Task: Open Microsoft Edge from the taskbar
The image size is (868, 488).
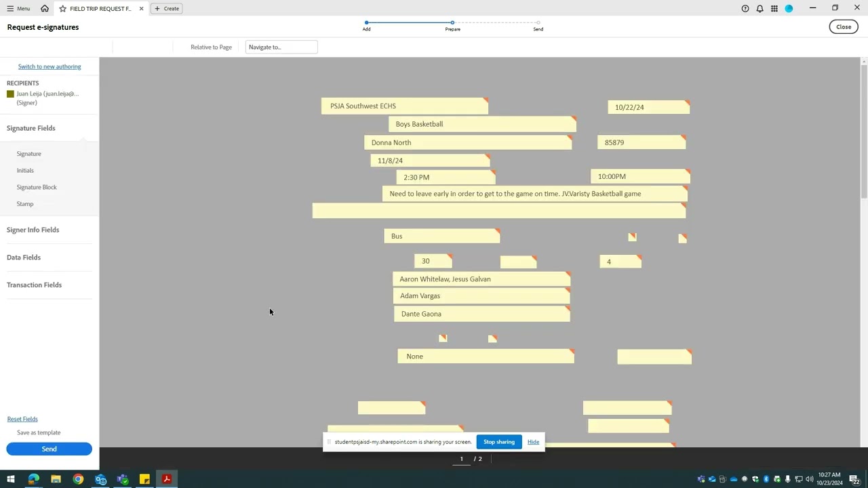Action: [x=33, y=479]
